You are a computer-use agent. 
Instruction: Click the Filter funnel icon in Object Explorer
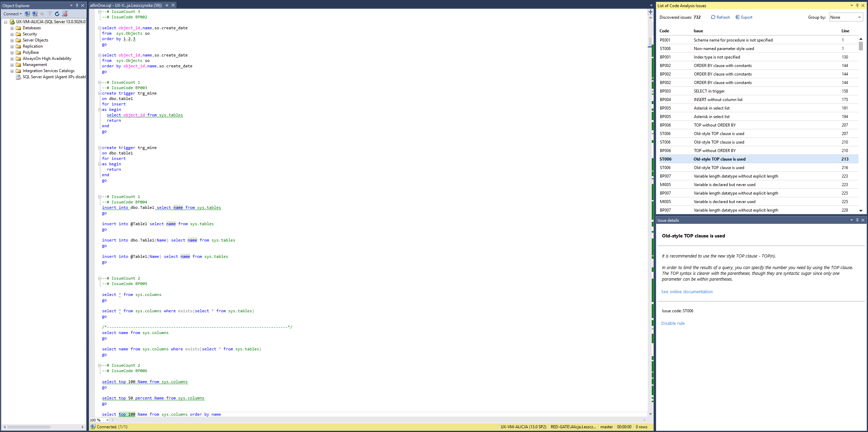[x=50, y=14]
